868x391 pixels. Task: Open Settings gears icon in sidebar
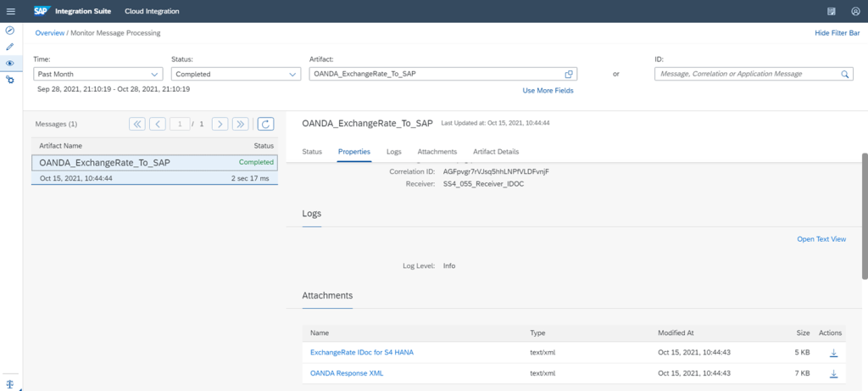[x=9, y=80]
